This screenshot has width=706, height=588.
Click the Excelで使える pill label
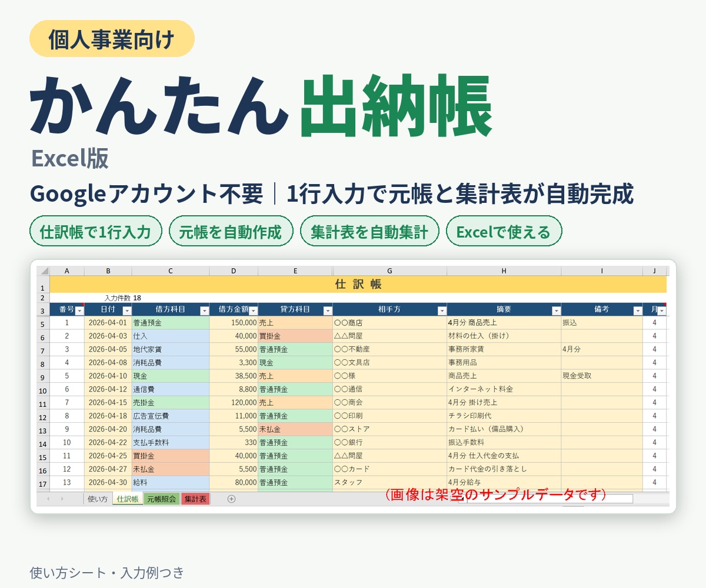[x=503, y=232]
